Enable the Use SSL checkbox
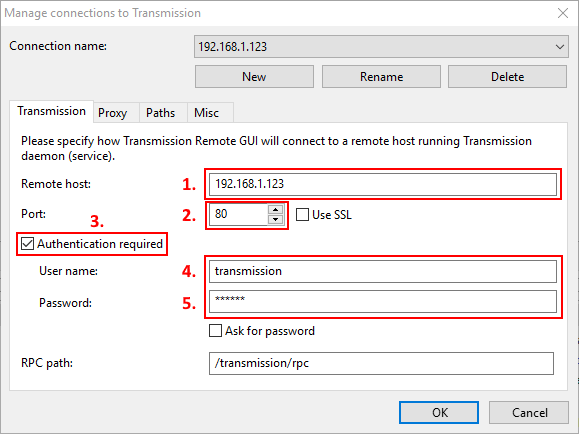The height and width of the screenshot is (434, 579). click(302, 215)
